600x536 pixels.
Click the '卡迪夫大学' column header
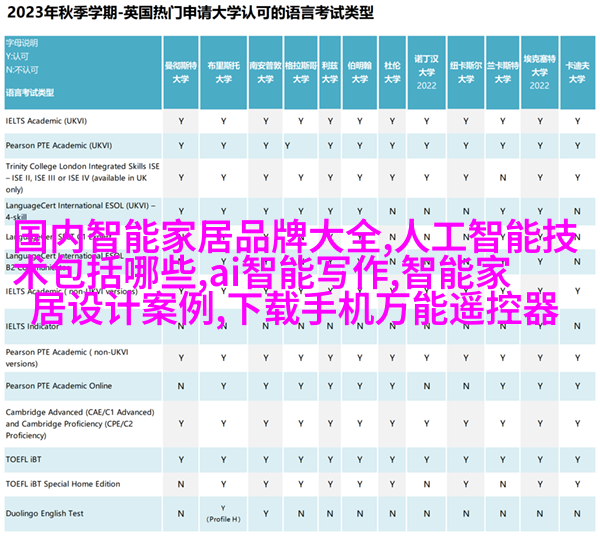coord(577,72)
